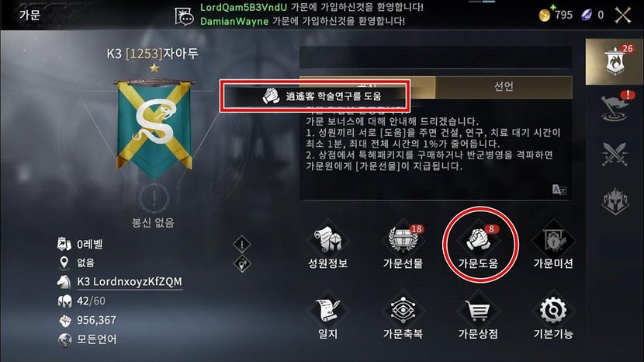Open territory flag sidebar icon with alert
This screenshot has height=362, width=644.
615,107
